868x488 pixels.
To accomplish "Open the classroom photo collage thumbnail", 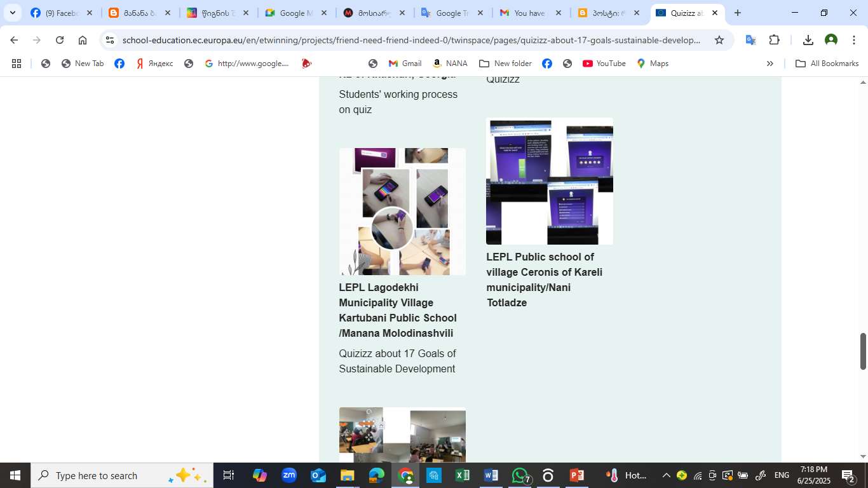I will (x=402, y=434).
